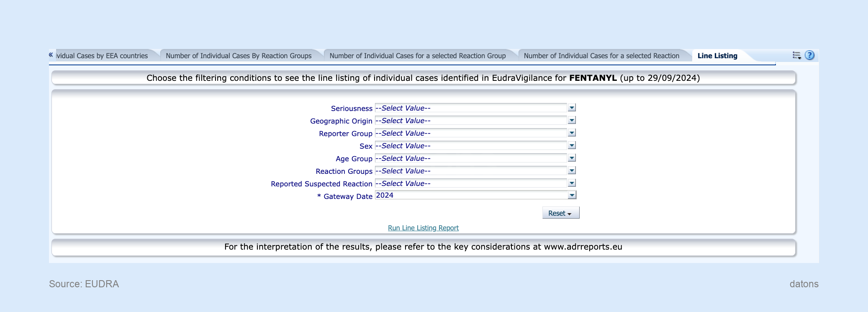Image resolution: width=868 pixels, height=312 pixels.
Task: Open the Sex dropdown arrow
Action: pos(572,146)
